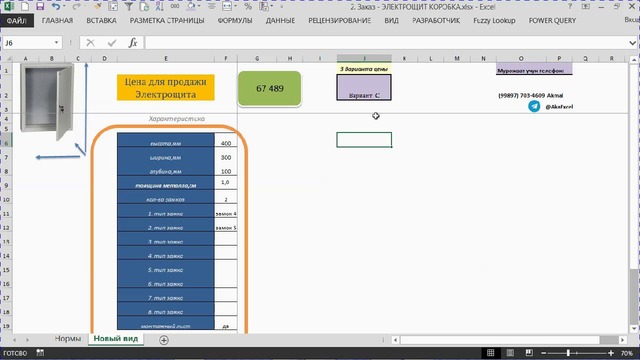Open the ВИД ribbon tab
Screen dimensions: 640x360
391,20
